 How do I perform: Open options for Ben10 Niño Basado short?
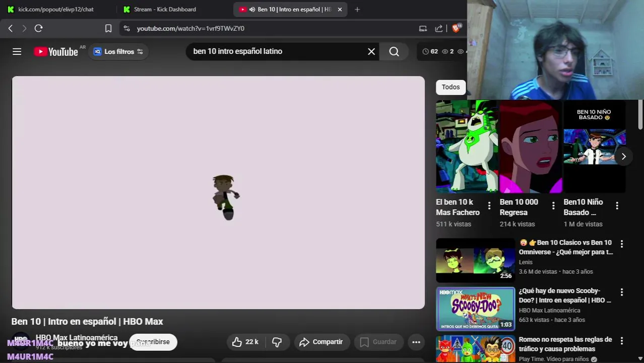coord(617,206)
